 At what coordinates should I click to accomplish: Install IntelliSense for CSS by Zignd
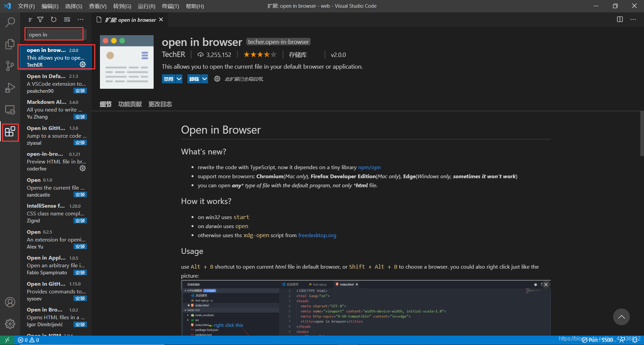point(80,221)
